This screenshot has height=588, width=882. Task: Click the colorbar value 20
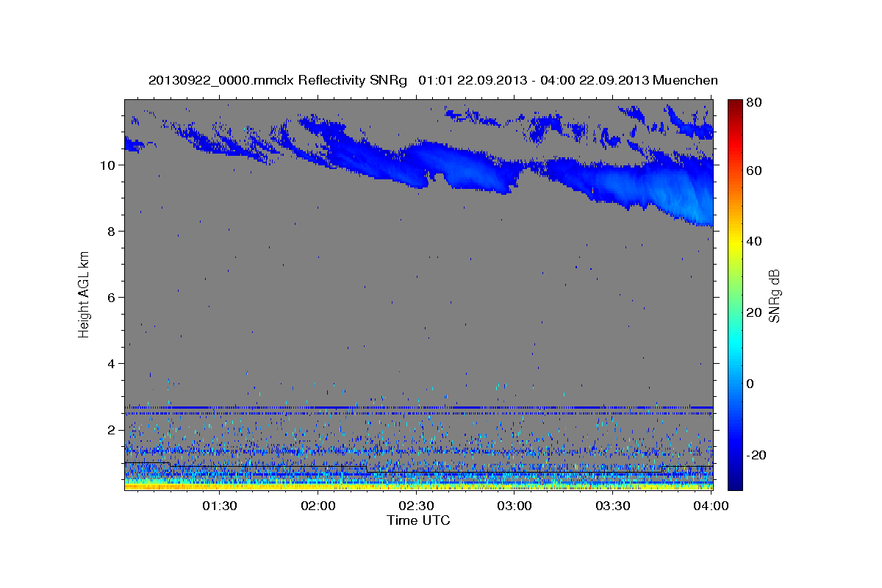coord(756,312)
